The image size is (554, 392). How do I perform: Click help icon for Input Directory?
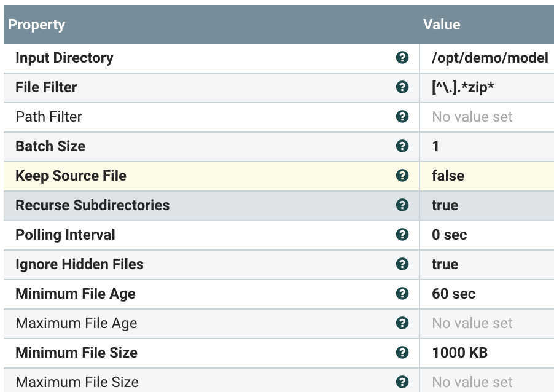point(402,58)
